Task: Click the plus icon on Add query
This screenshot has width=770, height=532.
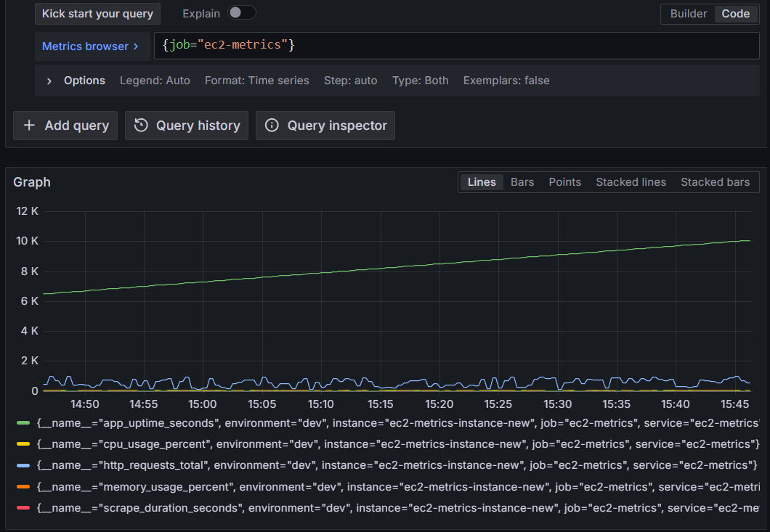Action: coord(29,126)
